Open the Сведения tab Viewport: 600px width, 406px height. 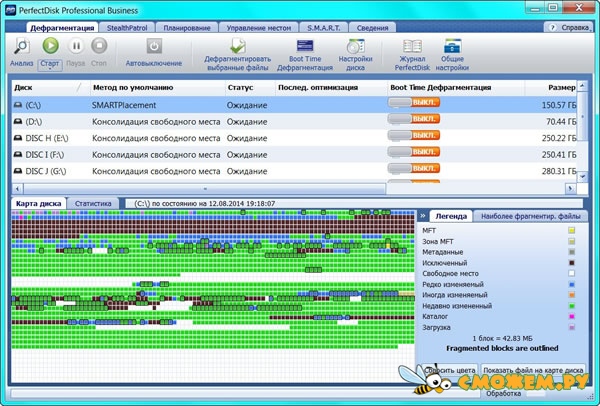click(372, 28)
